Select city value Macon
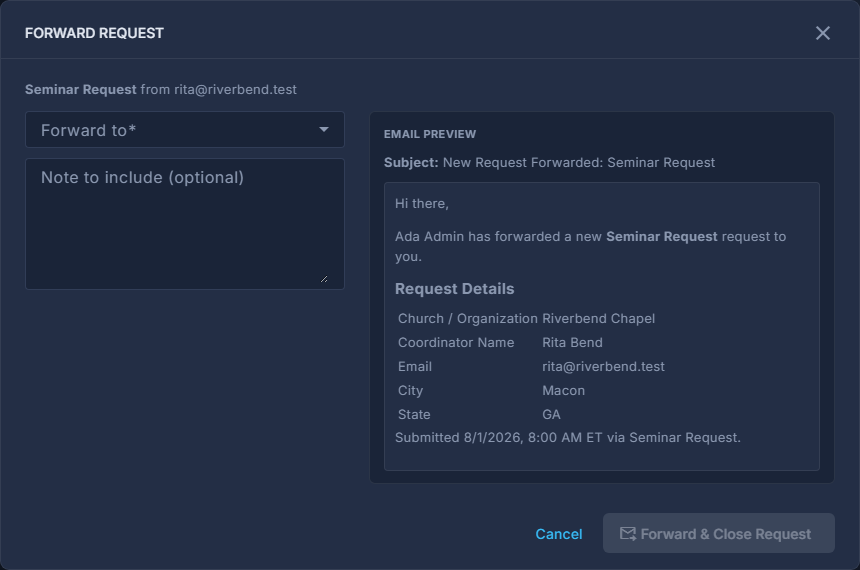 tap(563, 391)
